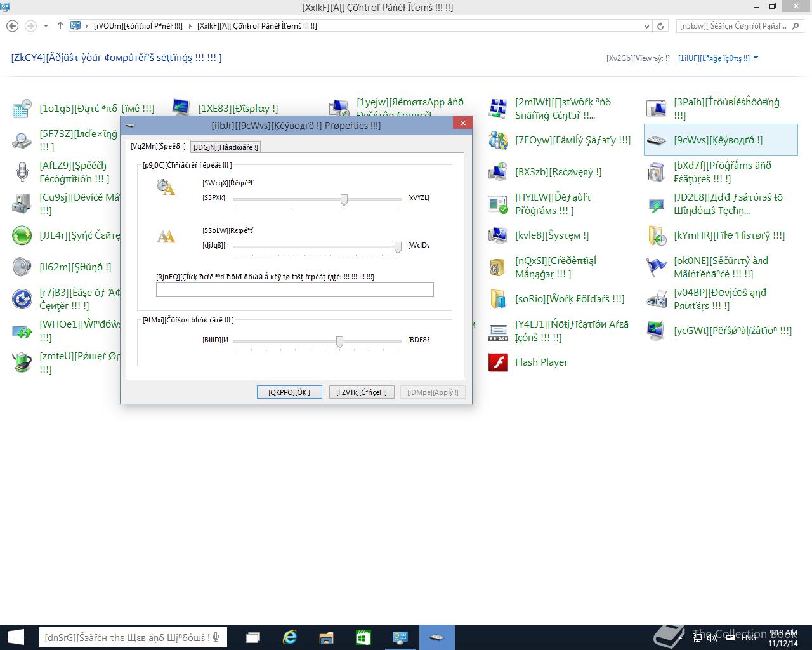Viewport: 812px width, 650px height.
Task: Go back with the navigation arrow
Action: (x=13, y=26)
